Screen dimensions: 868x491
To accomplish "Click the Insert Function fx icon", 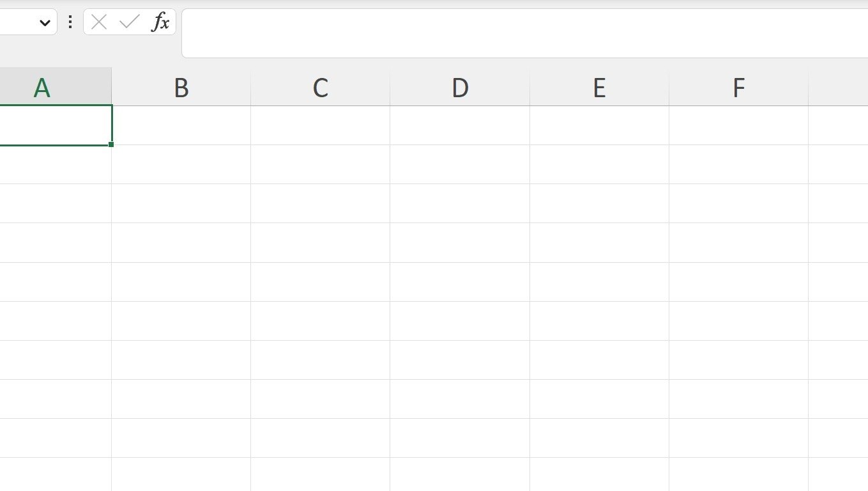I will (160, 22).
